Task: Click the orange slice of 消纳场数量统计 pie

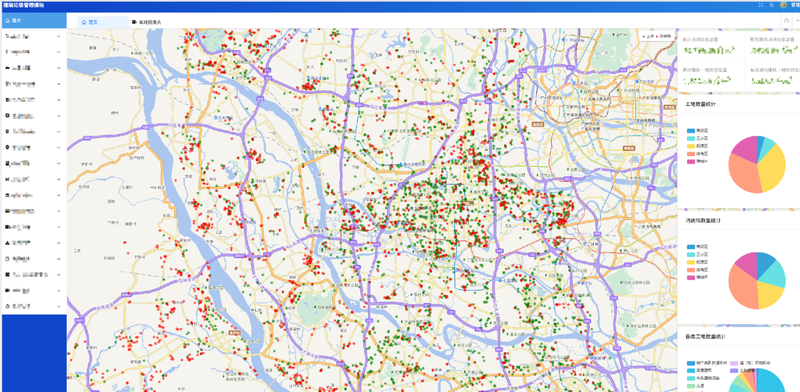Action: click(x=742, y=286)
